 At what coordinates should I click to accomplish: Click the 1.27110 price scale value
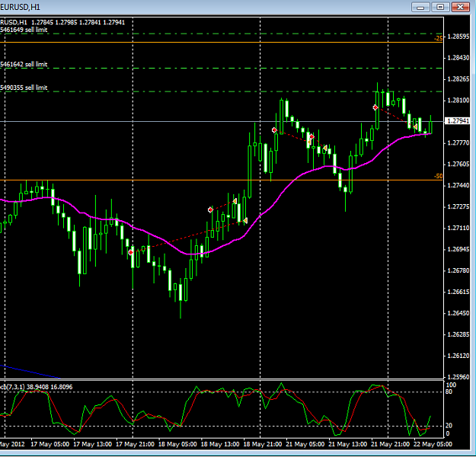coord(458,228)
